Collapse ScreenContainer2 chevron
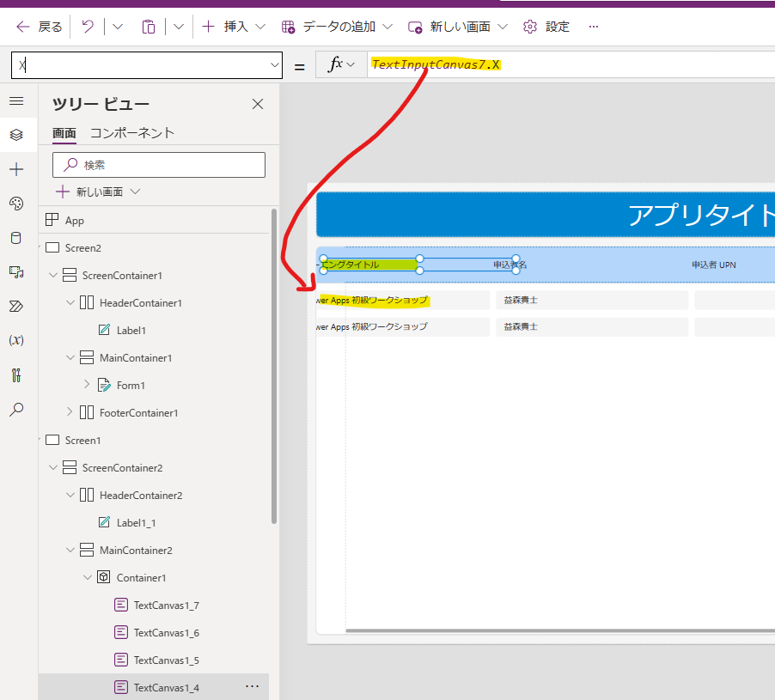Viewport: 775px width, 700px height. [x=53, y=467]
